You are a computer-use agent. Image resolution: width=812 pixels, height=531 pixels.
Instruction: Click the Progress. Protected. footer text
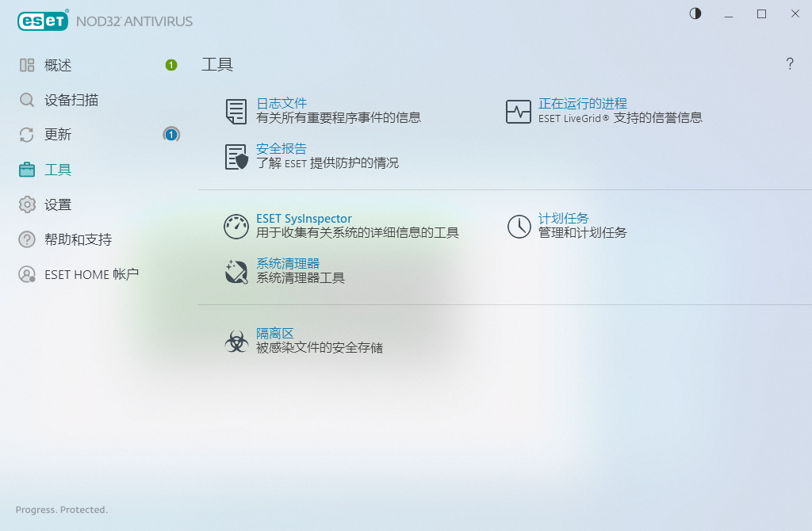62,510
